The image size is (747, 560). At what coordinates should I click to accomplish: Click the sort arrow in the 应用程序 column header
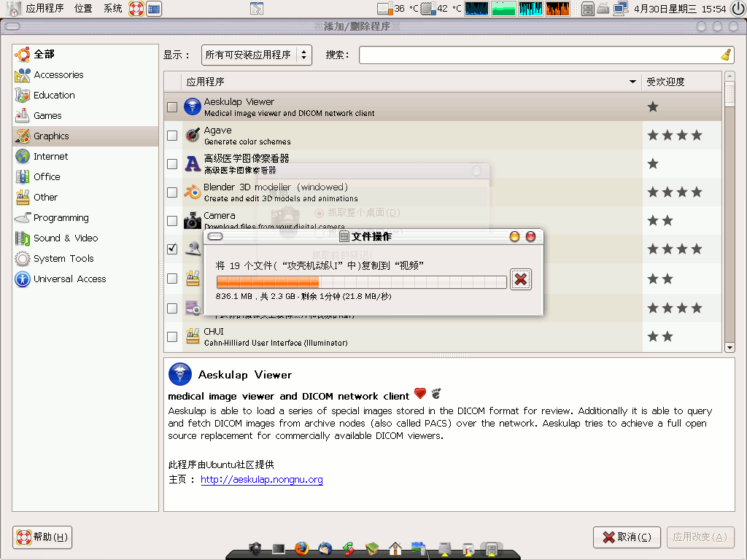tap(632, 82)
